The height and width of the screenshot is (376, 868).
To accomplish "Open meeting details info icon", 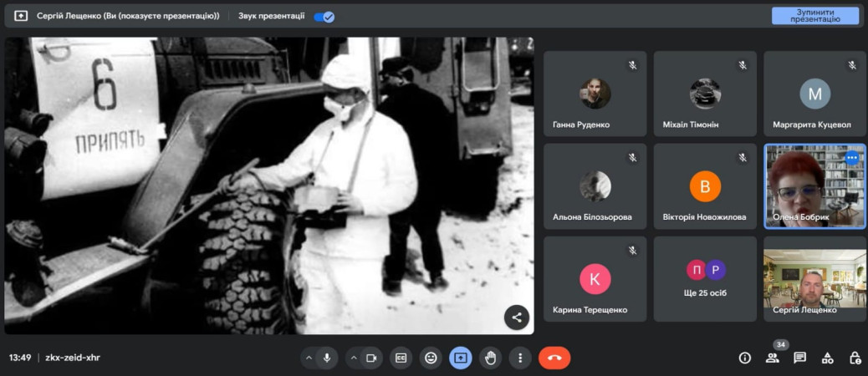I will 744,358.
